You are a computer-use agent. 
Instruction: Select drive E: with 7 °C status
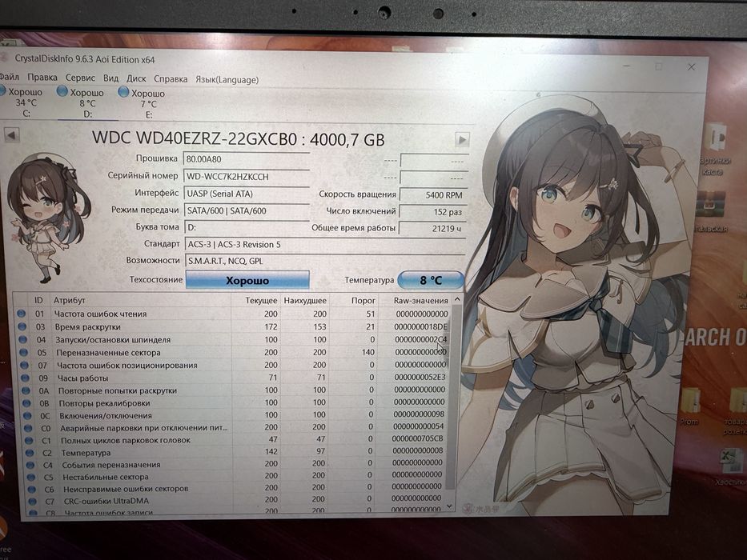145,104
